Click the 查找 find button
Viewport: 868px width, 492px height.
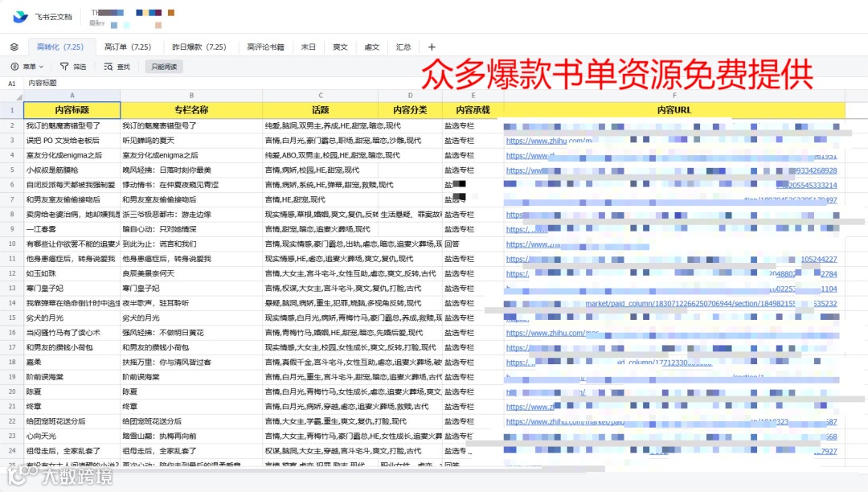tap(117, 67)
